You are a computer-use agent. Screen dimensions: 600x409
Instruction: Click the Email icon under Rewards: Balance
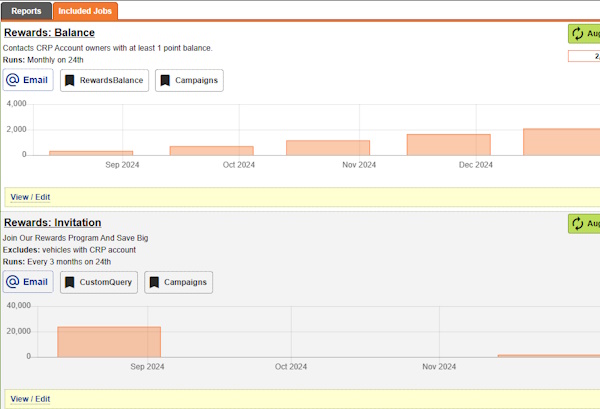coord(13,80)
